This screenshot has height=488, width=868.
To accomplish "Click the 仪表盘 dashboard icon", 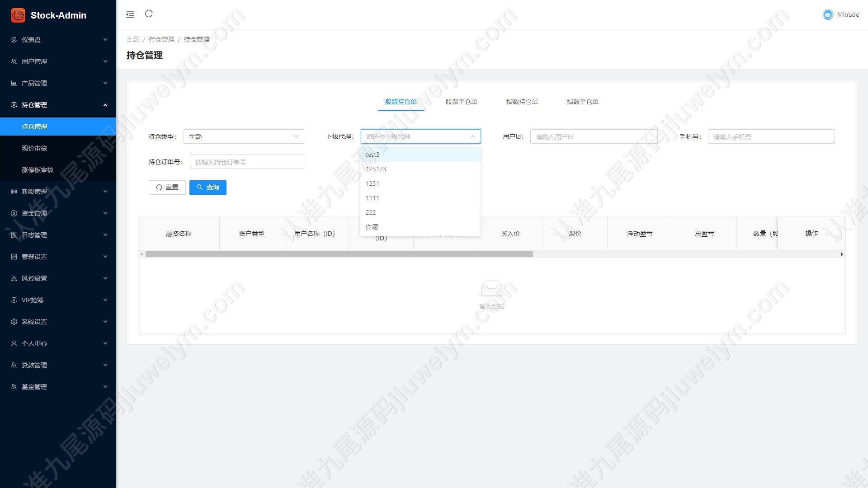I will (14, 40).
